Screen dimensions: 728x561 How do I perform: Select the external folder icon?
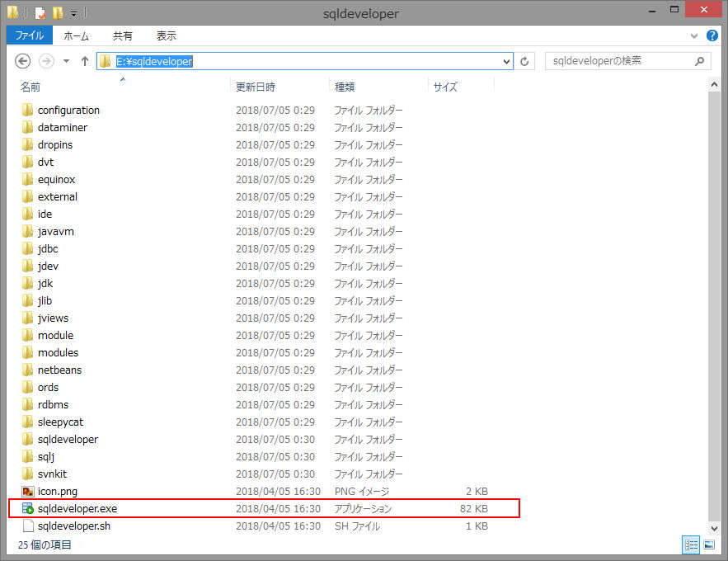[x=27, y=196]
